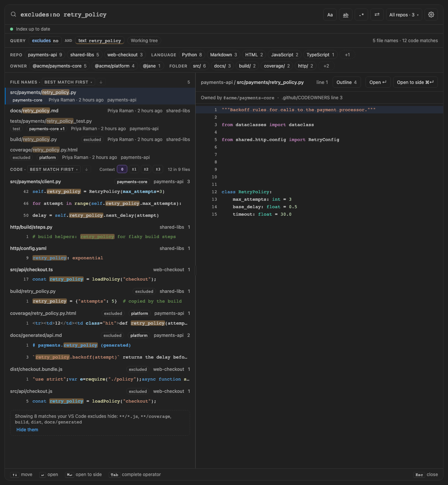Image resolution: width=448 pixels, height=485 pixels.
Task: Open client.py match on line 50
Action: [x=100, y=215]
